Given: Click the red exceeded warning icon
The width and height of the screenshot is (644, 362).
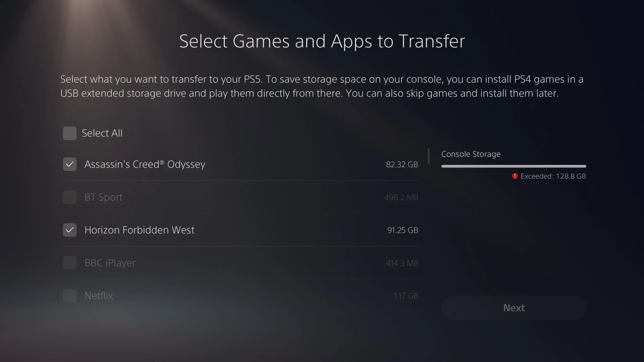Looking at the screenshot, I should (515, 176).
